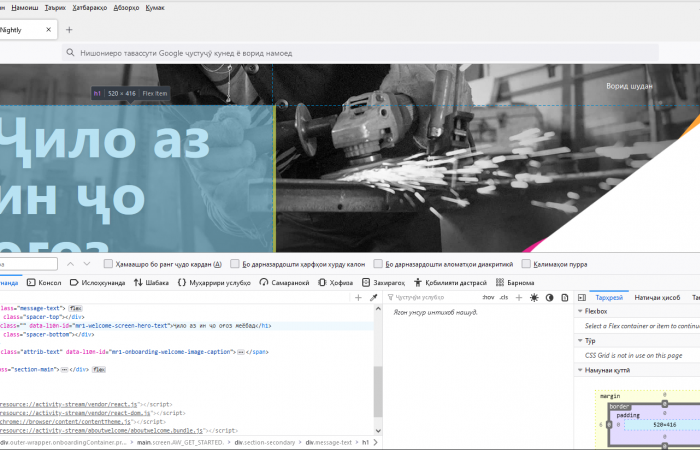Toggle print media simulation icon
This screenshot has width=700, height=450.
pos(565,297)
